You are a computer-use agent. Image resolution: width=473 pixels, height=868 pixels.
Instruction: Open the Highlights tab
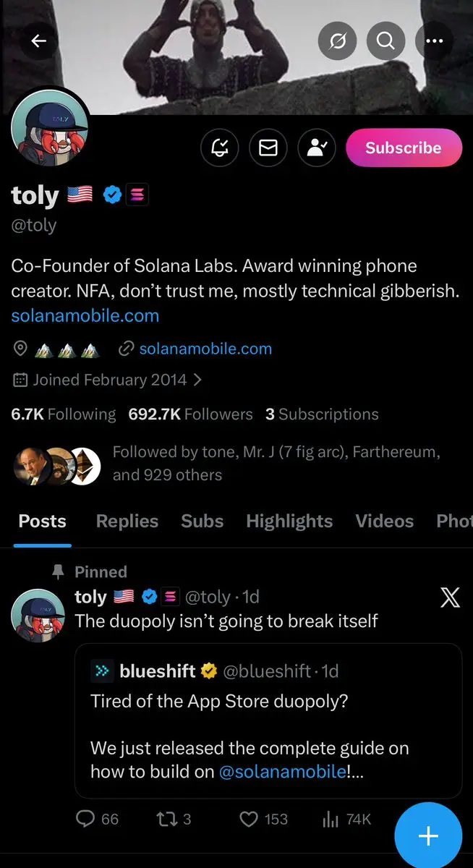click(289, 521)
